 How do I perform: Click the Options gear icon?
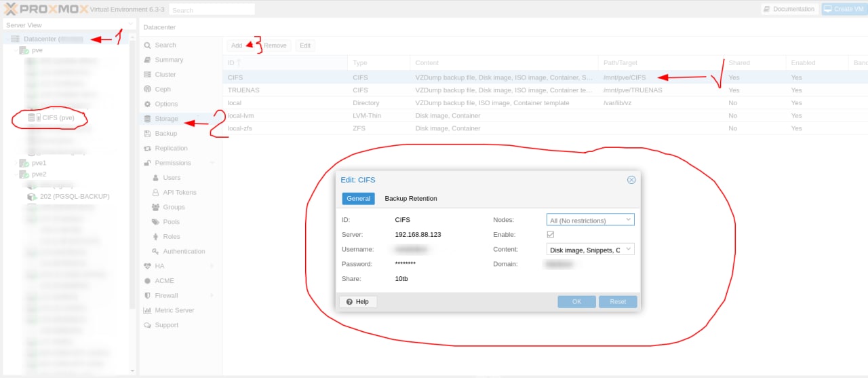147,104
